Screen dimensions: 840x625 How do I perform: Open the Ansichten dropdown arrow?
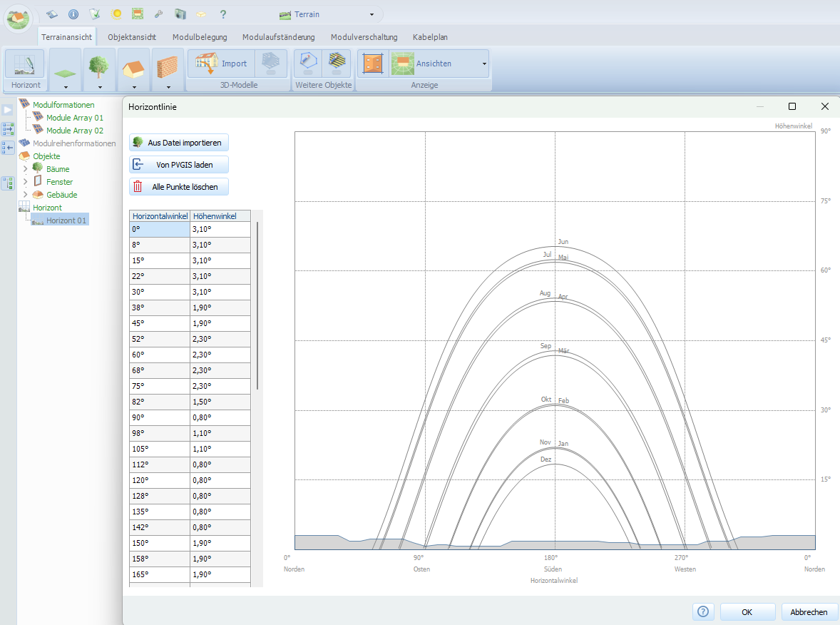point(484,64)
